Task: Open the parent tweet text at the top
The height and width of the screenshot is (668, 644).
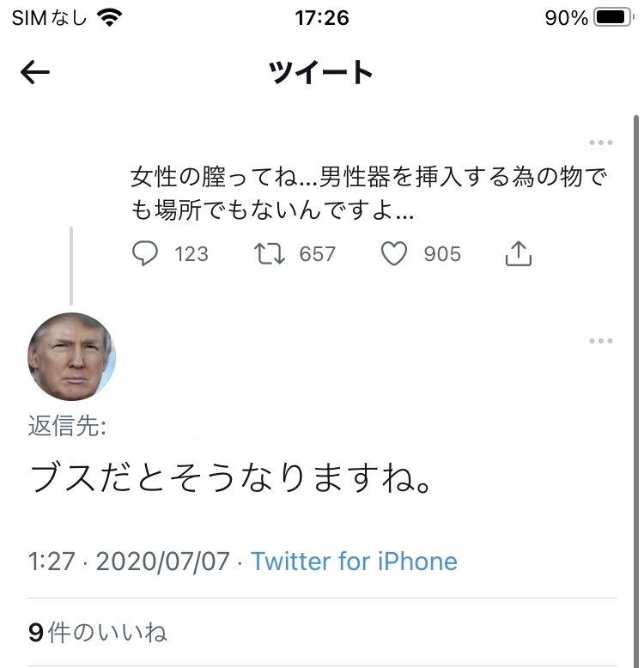Action: pos(369,194)
